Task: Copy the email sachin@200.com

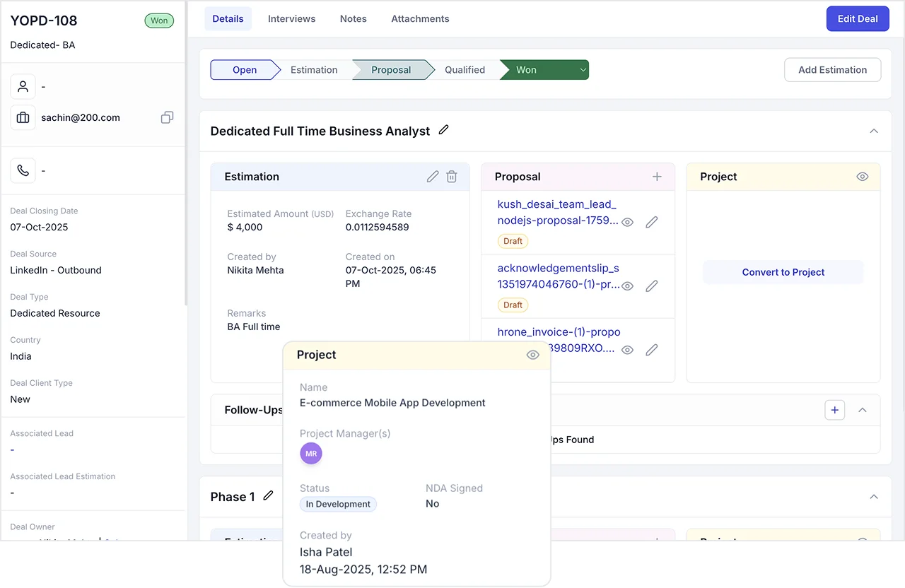Action: 167,117
